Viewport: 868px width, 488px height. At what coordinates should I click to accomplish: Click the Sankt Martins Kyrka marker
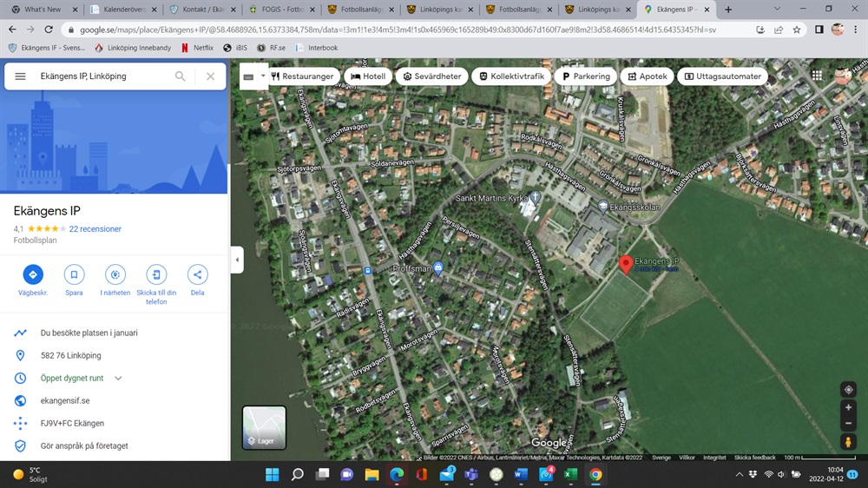click(535, 196)
